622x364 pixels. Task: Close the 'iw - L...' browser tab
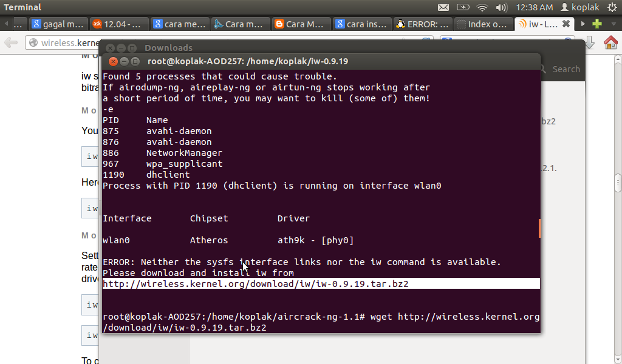(566, 24)
